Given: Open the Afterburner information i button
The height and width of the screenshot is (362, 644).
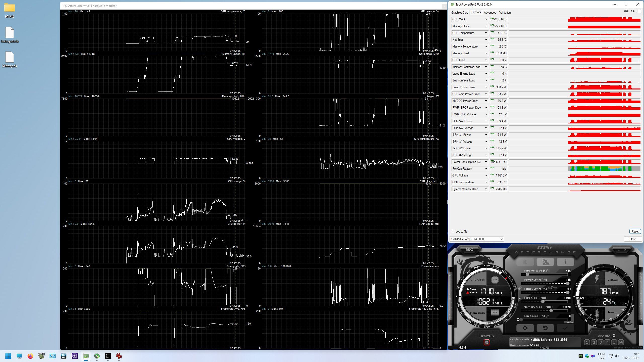Looking at the screenshot, I should (565, 262).
